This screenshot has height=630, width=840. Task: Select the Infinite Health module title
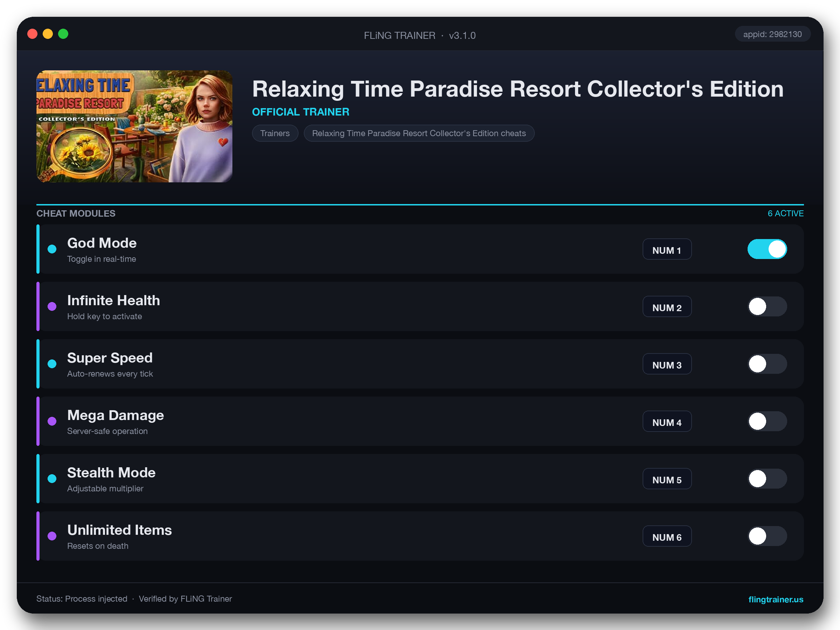pos(113,300)
